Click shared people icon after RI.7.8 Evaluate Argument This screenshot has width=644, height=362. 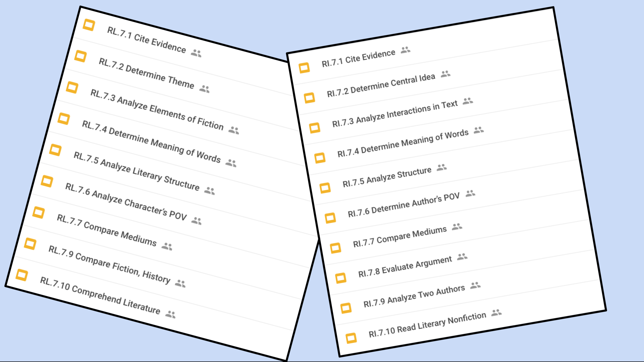[462, 257]
